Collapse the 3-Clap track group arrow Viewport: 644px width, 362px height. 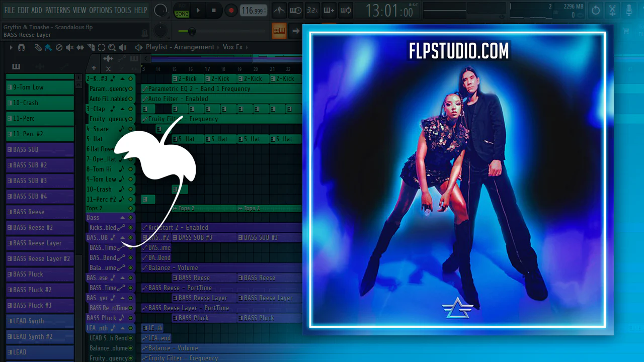122,109
